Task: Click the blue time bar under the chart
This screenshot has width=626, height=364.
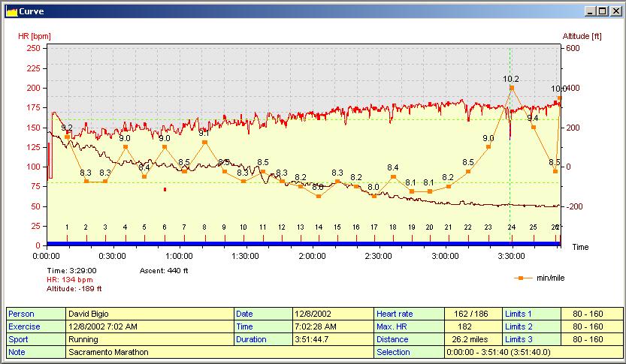Action: (x=301, y=243)
